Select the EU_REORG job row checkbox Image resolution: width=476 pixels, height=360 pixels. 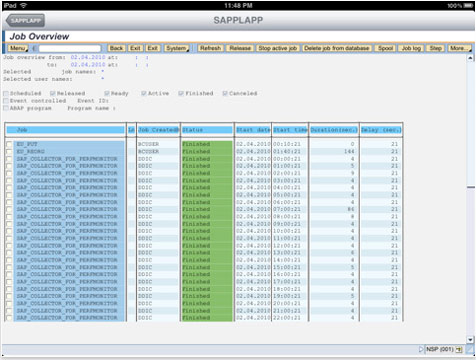pos(9,152)
